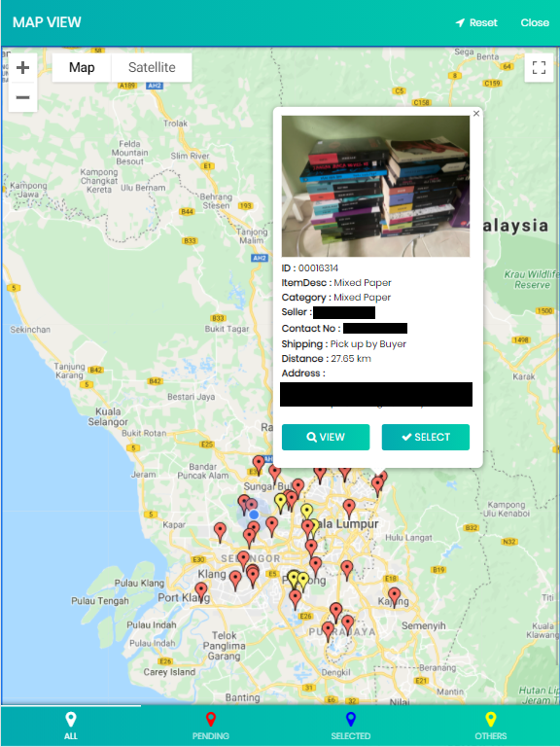560x747 pixels.
Task: Zoom out with the minus button
Action: (x=23, y=97)
